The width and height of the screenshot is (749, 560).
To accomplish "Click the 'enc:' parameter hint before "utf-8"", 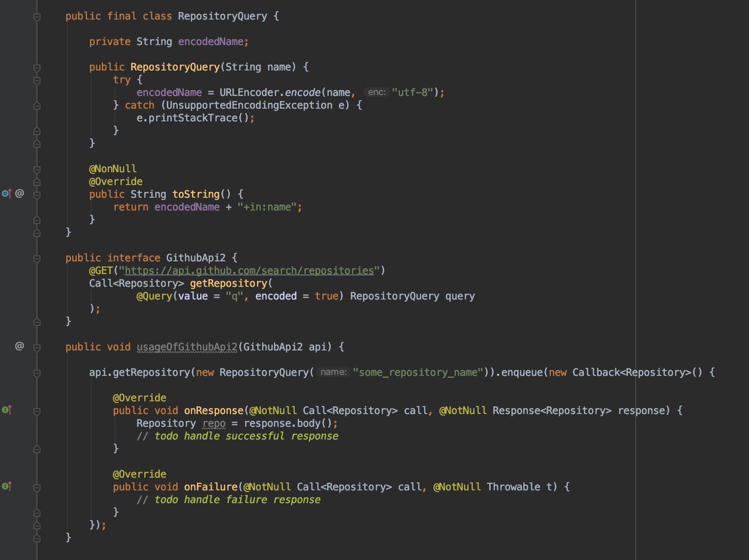I will [x=377, y=92].
